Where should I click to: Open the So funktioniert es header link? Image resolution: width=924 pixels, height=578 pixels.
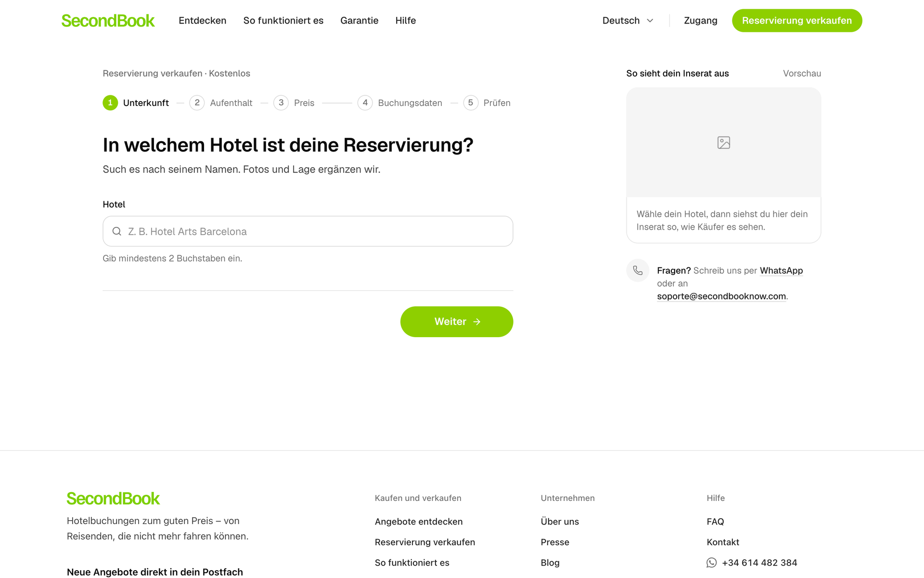(x=283, y=21)
